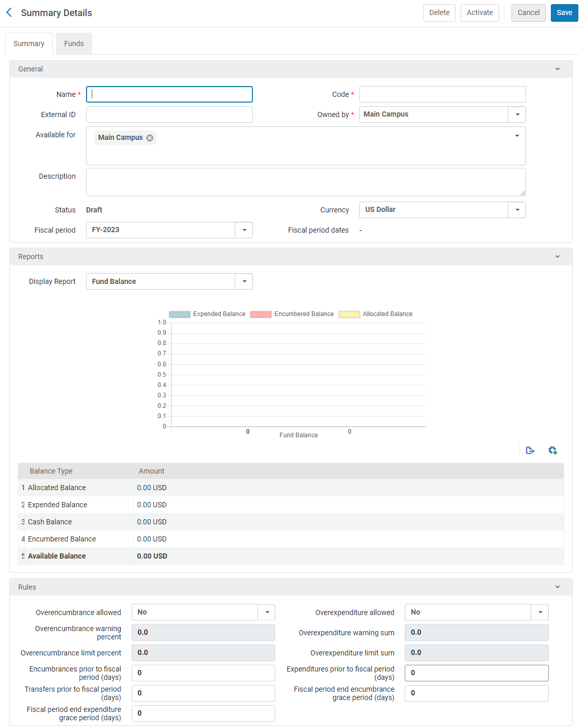Click the Overencumbrance limit percent field

pyautogui.click(x=203, y=653)
